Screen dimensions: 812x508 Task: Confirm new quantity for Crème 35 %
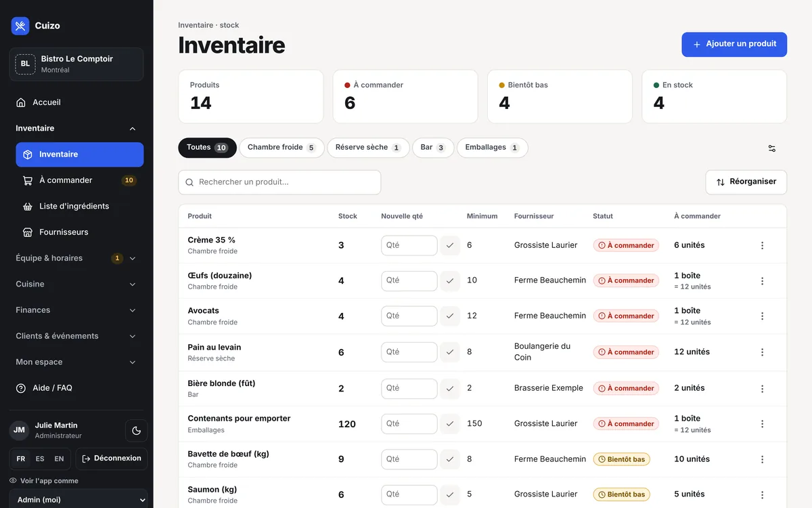[x=450, y=245]
